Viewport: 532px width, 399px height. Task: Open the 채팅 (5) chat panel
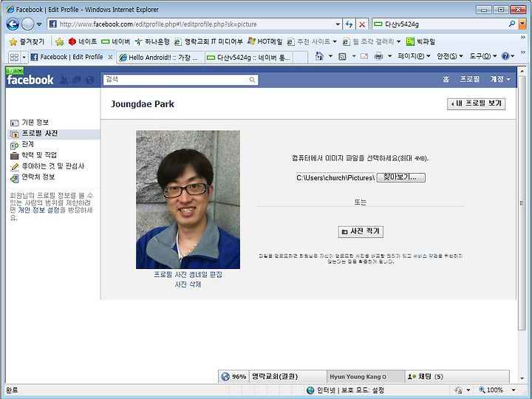457,377
